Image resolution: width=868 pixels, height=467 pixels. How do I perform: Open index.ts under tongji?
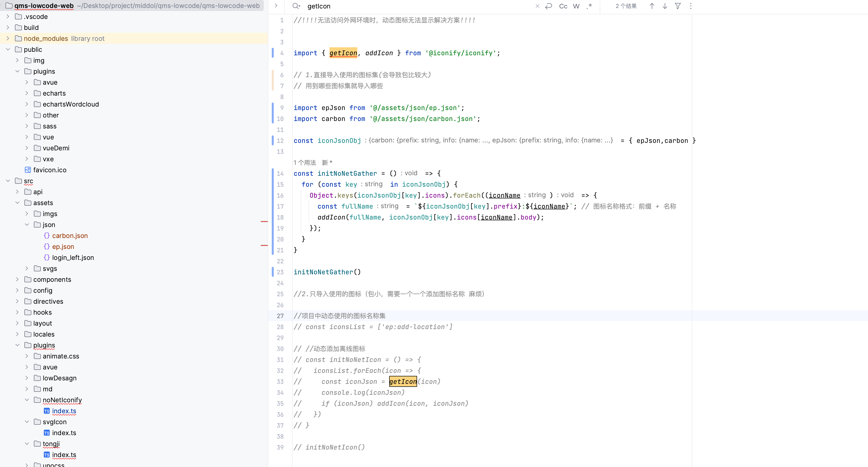[64, 455]
